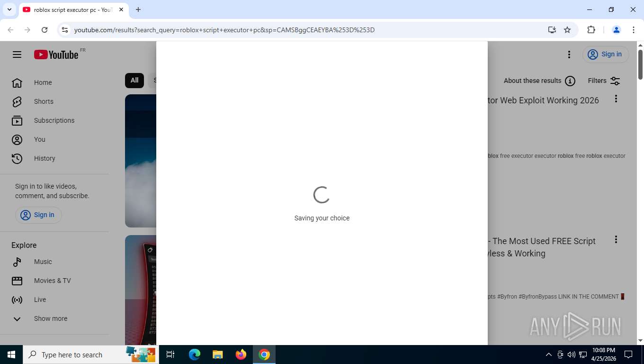Open options for FREE Script video
The width and height of the screenshot is (644, 364).
[x=616, y=239]
